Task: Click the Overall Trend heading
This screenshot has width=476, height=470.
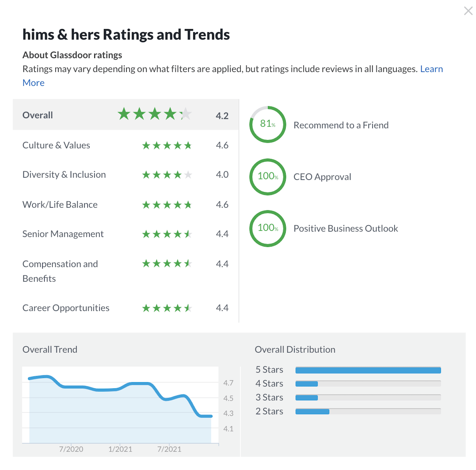Action: click(x=50, y=350)
